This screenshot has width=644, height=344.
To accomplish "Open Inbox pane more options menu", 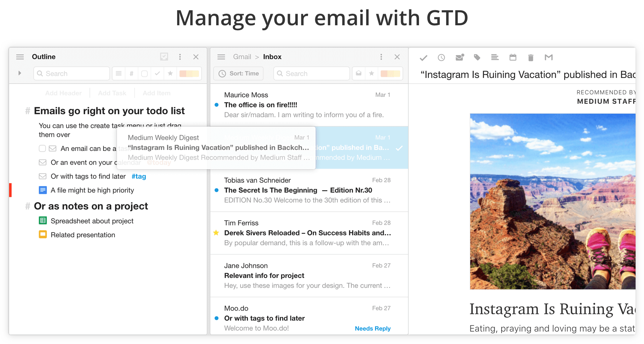I will pos(381,57).
